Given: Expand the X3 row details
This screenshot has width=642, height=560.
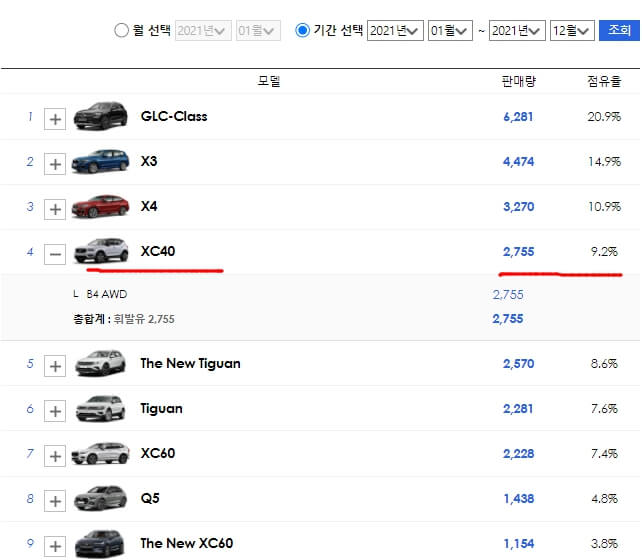Looking at the screenshot, I should coord(55,164).
